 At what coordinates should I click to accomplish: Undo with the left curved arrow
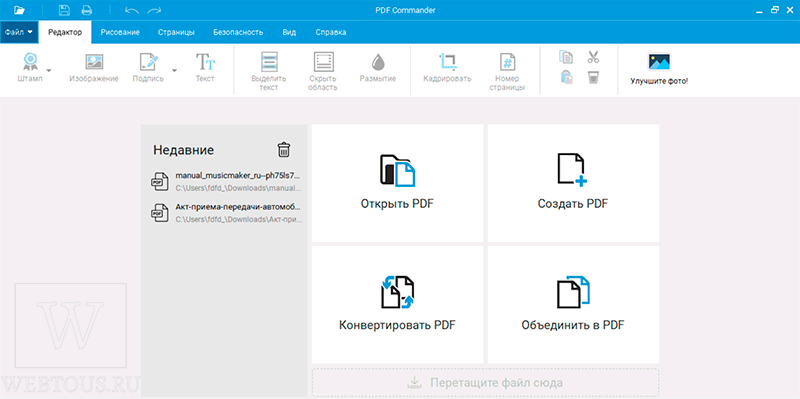[131, 10]
